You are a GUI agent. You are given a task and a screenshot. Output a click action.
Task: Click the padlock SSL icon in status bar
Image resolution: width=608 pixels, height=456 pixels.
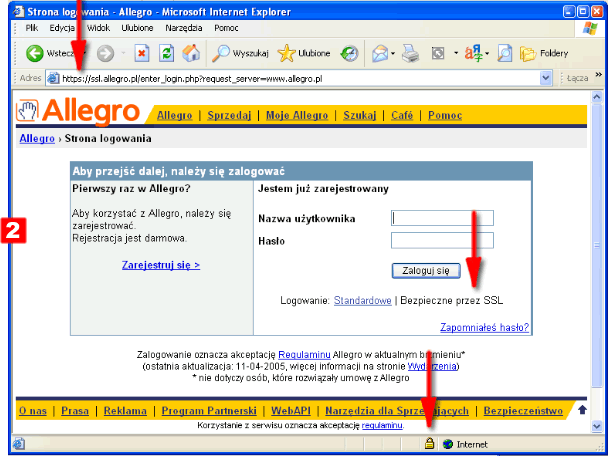point(429,444)
